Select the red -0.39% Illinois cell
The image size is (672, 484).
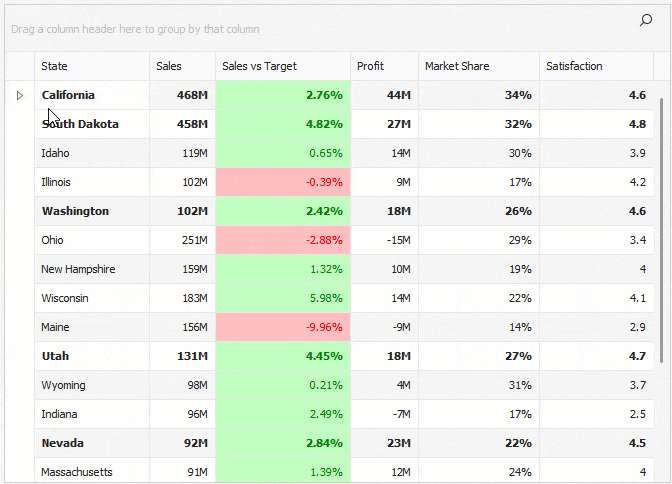282,182
